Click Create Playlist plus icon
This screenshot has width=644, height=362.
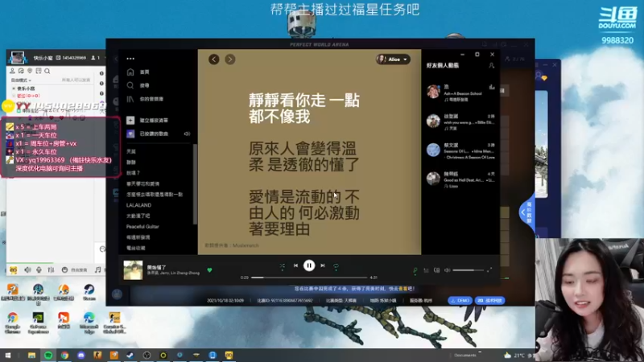pos(130,120)
